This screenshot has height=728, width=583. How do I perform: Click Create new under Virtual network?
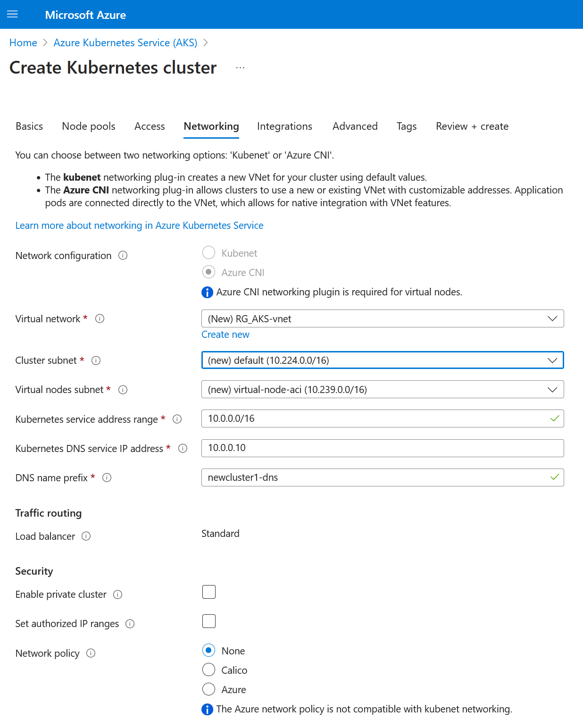(225, 335)
